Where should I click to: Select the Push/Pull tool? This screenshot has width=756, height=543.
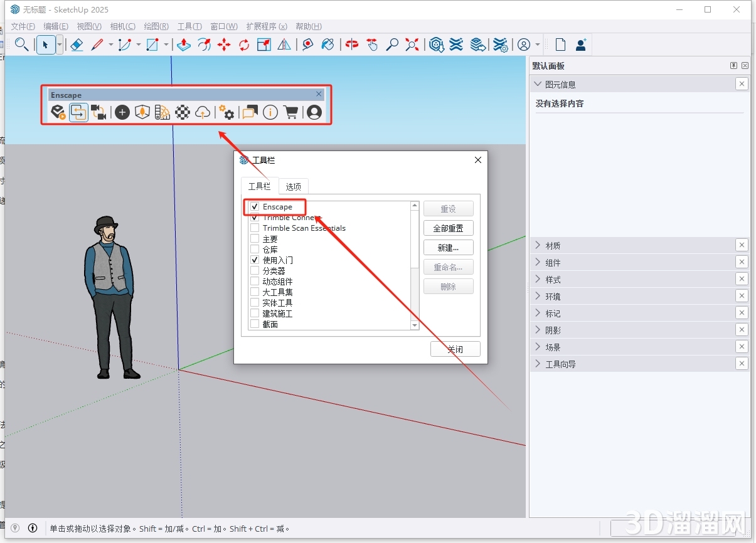[184, 45]
